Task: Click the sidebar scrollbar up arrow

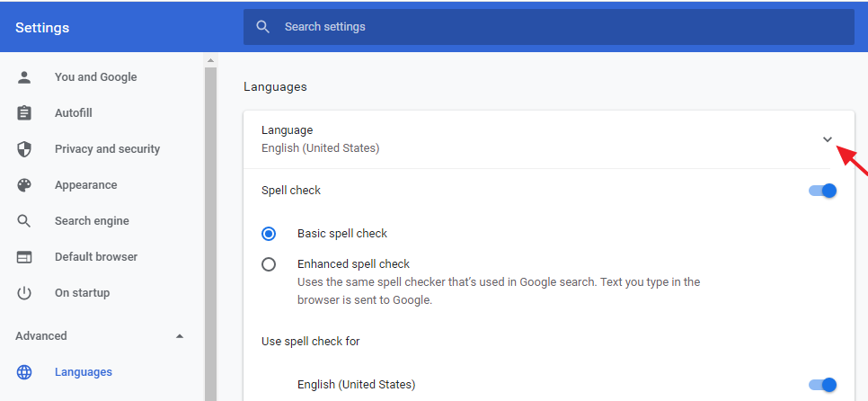Action: click(x=210, y=60)
